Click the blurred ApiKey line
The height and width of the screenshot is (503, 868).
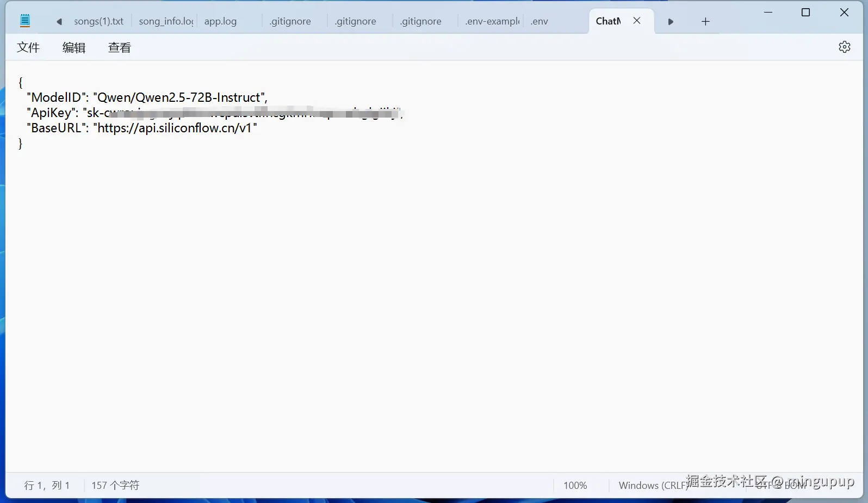pos(215,113)
